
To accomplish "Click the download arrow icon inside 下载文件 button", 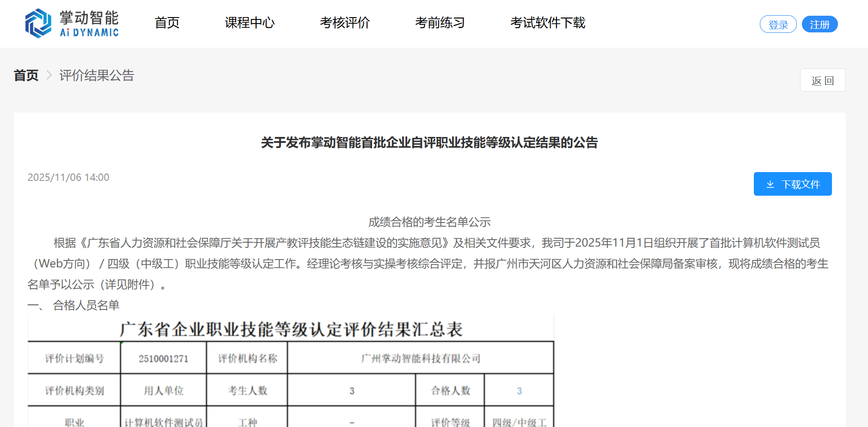I will [770, 184].
